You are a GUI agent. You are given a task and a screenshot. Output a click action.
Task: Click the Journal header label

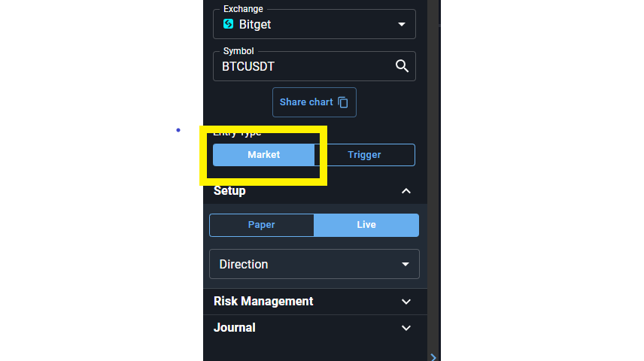[x=235, y=328]
